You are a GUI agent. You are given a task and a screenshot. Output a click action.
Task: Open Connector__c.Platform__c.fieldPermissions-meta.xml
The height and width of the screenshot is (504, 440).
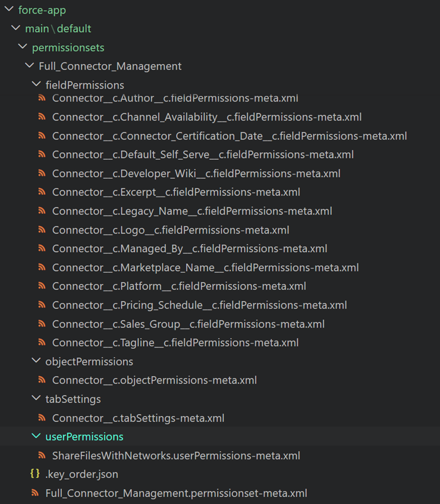pyautogui.click(x=179, y=286)
